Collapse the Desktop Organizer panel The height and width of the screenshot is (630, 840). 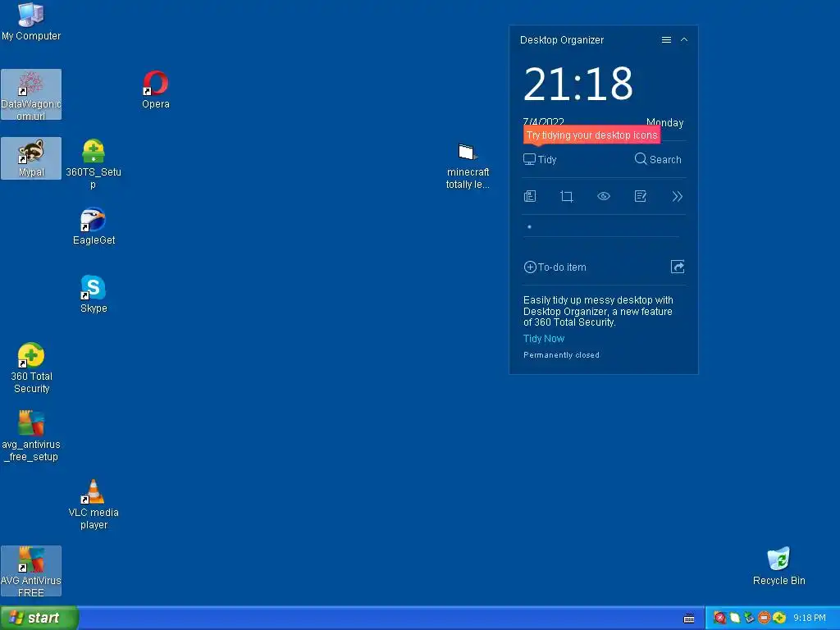(x=684, y=39)
